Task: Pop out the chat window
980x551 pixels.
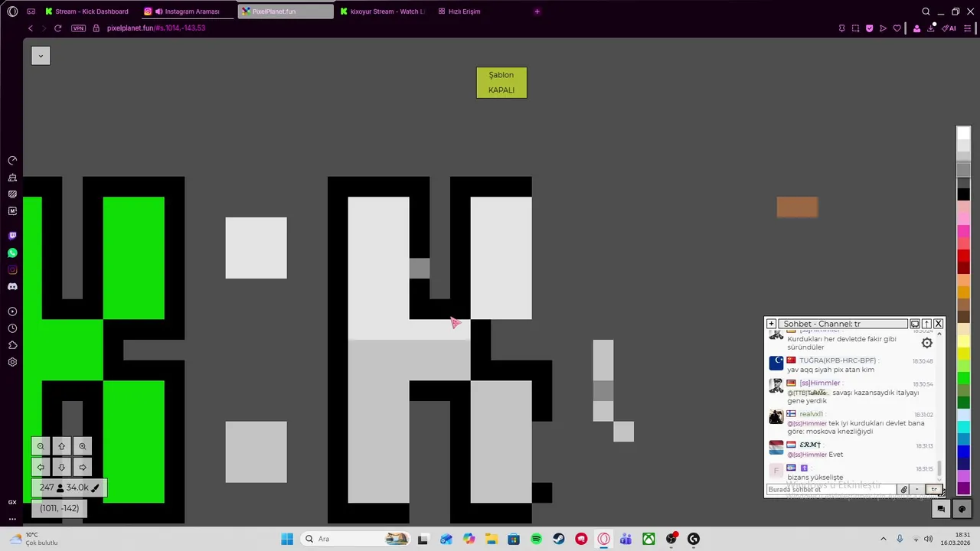Action: click(915, 324)
